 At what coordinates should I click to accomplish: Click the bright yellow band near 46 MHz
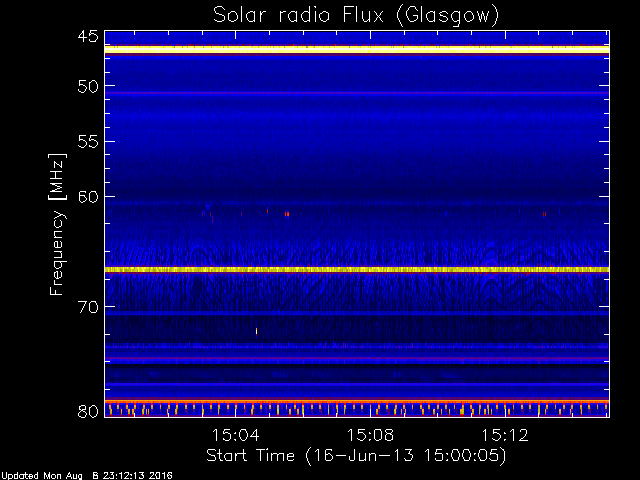click(357, 50)
